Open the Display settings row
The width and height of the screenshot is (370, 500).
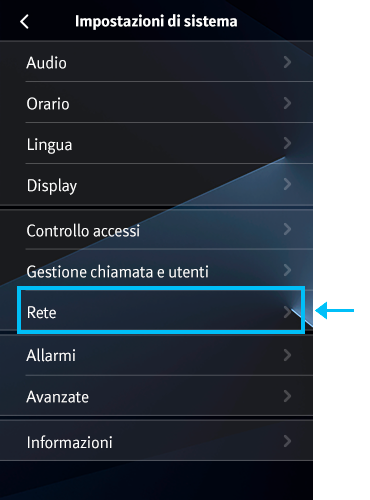(156, 185)
